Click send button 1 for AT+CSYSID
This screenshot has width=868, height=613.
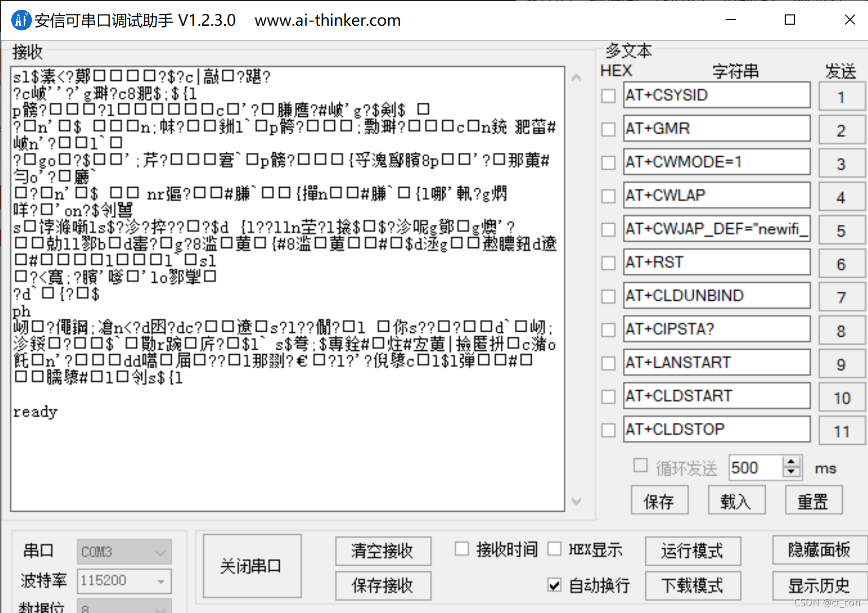tap(841, 96)
